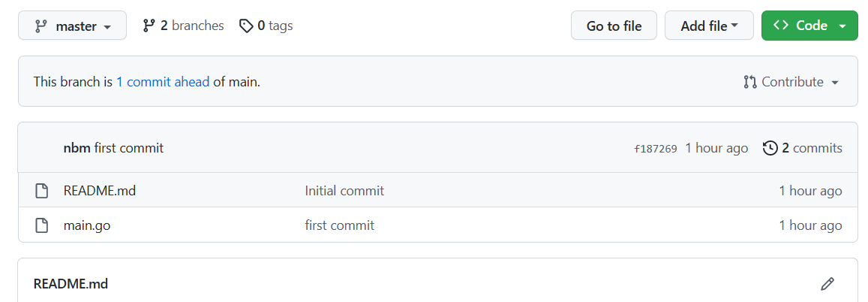The image size is (868, 302).
Task: Click the angle brackets icon on Code button
Action: (x=781, y=26)
